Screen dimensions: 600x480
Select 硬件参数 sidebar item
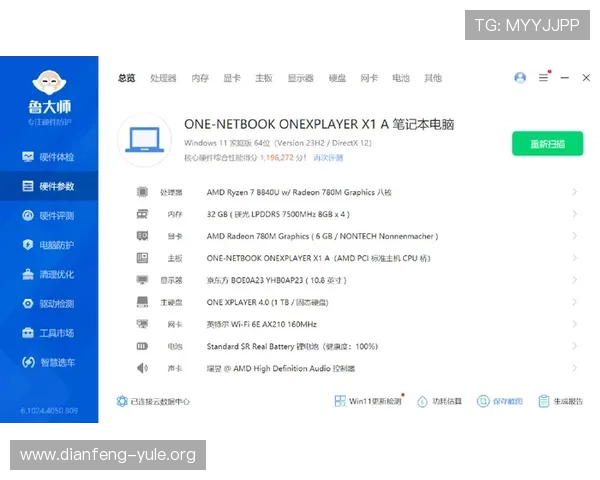coord(49,186)
